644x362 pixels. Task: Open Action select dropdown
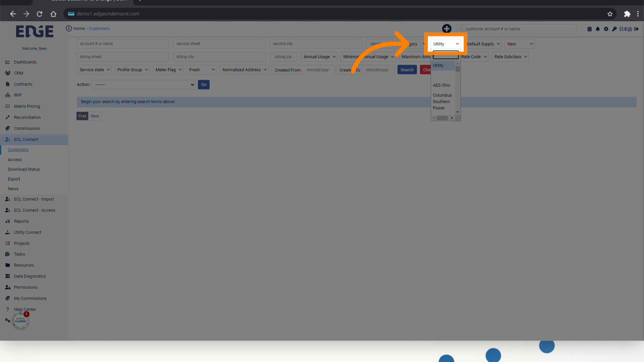143,84
